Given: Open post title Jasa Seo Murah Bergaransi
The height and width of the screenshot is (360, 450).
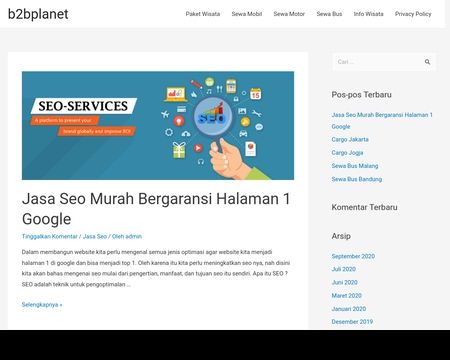Looking at the screenshot, I should (156, 209).
